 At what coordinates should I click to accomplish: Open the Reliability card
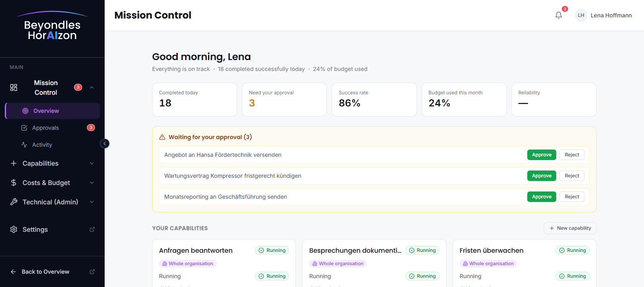tap(554, 100)
